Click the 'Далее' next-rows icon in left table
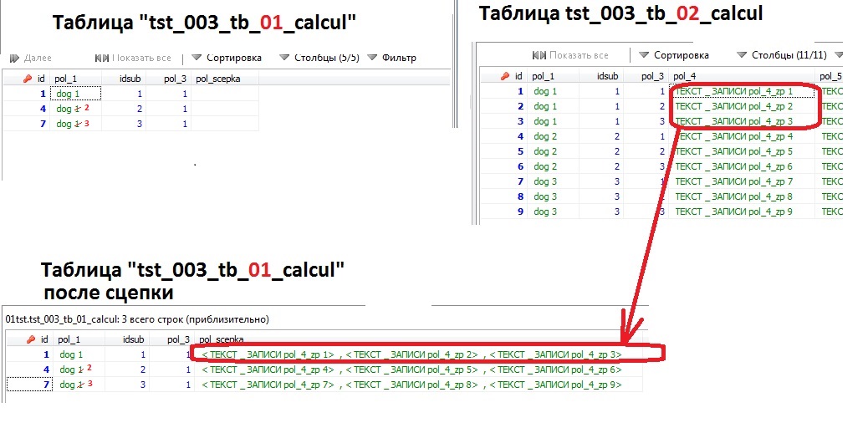This screenshot has width=868, height=428. [14, 58]
